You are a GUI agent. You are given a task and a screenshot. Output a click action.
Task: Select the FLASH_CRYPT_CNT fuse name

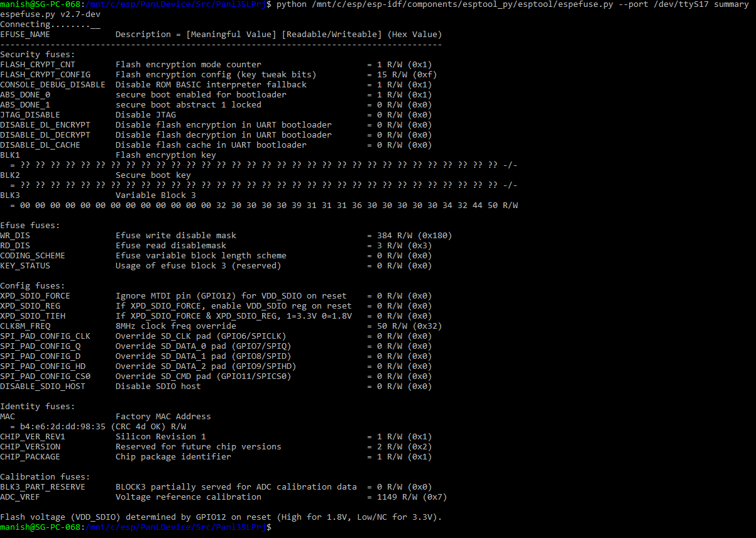pyautogui.click(x=36, y=64)
